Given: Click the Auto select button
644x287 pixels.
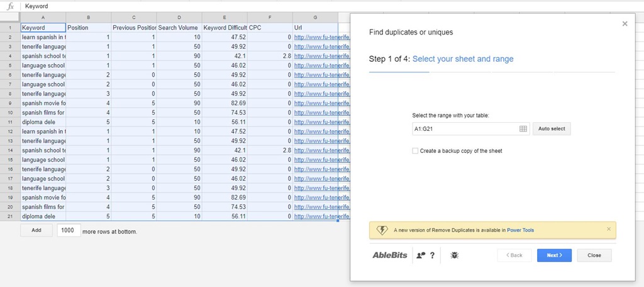Looking at the screenshot, I should point(552,128).
